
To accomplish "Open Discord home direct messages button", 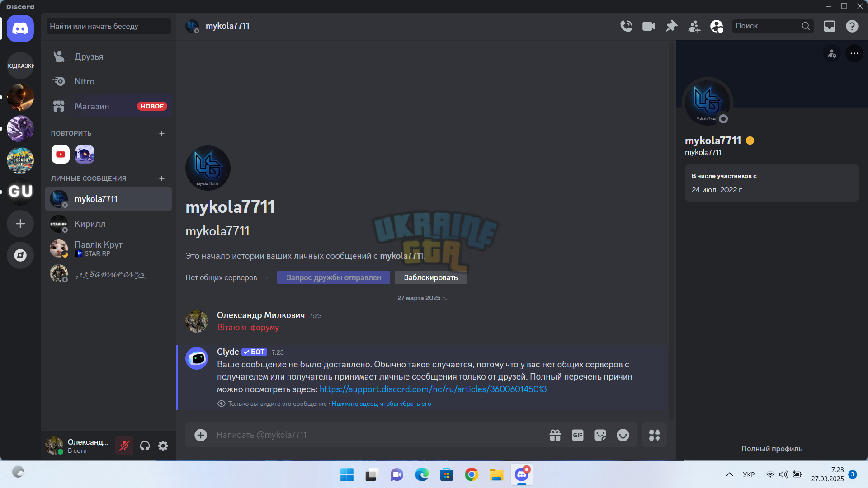I will tap(20, 28).
